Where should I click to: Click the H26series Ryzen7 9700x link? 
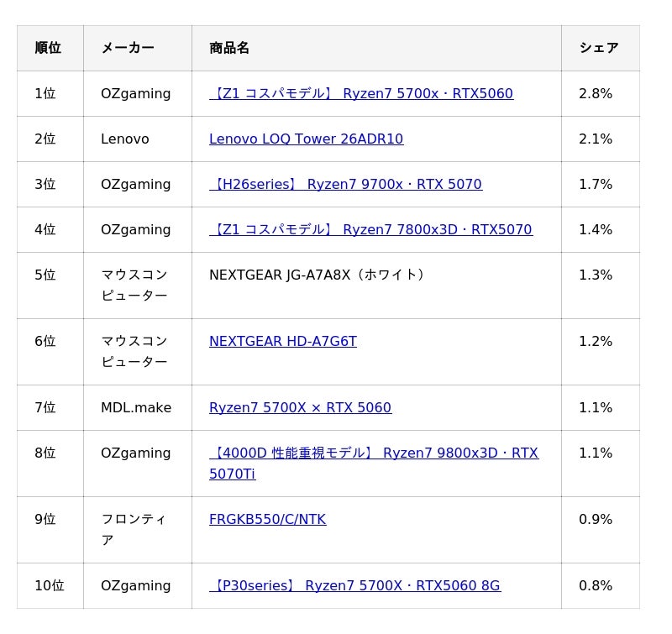coord(345,185)
